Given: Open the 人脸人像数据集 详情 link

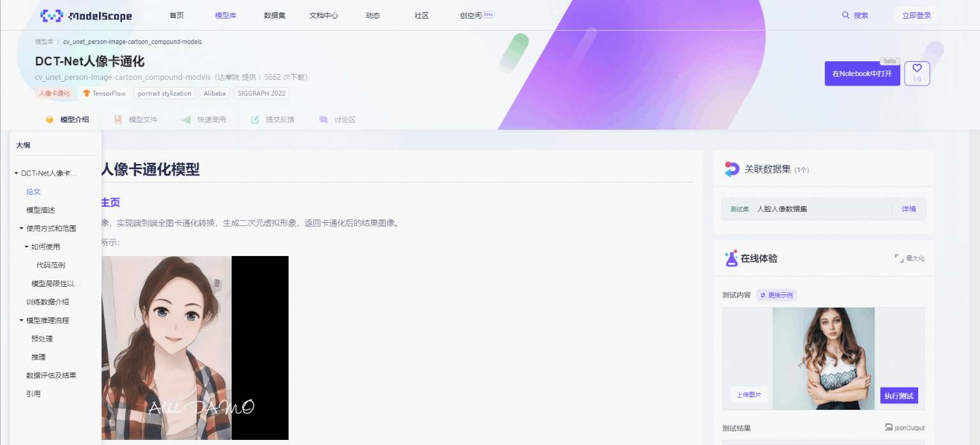Looking at the screenshot, I should point(908,209).
